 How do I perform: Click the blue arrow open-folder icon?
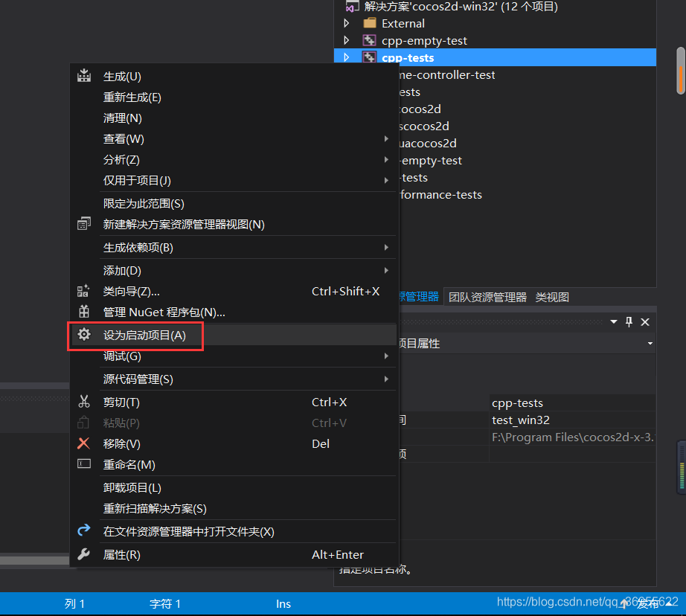point(84,530)
